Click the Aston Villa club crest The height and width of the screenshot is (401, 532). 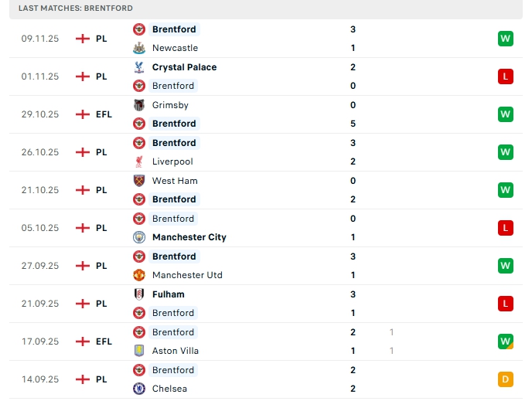pos(139,351)
